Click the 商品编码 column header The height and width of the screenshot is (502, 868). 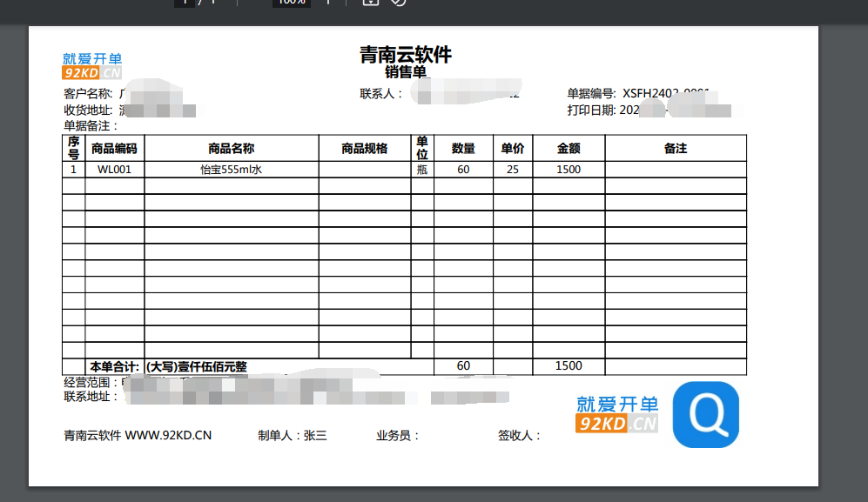tap(114, 148)
